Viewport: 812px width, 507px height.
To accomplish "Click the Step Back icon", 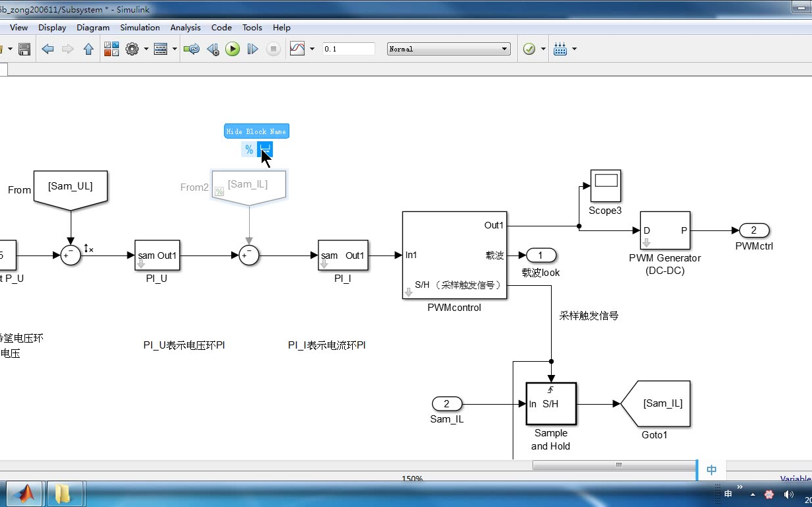I will pos(213,49).
